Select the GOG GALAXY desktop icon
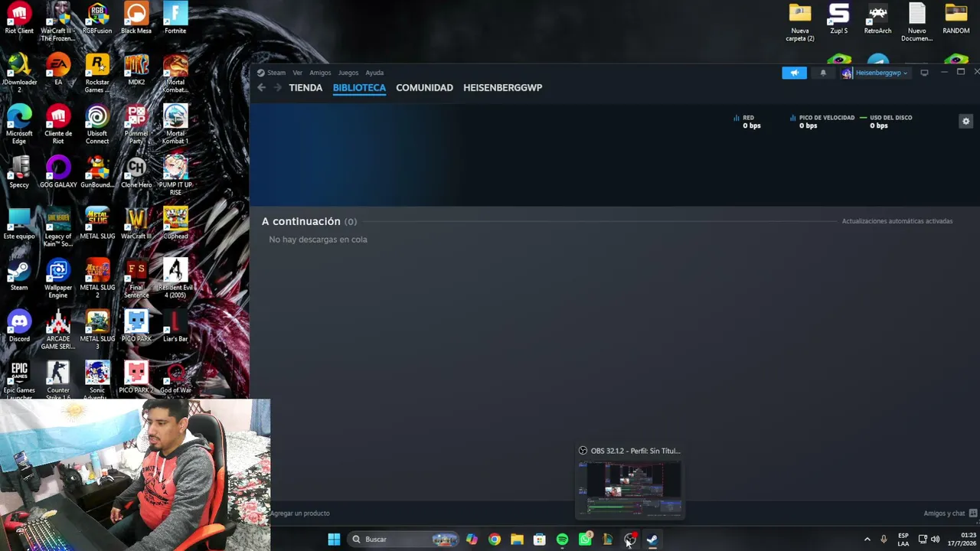The width and height of the screenshot is (980, 551). coord(58,173)
